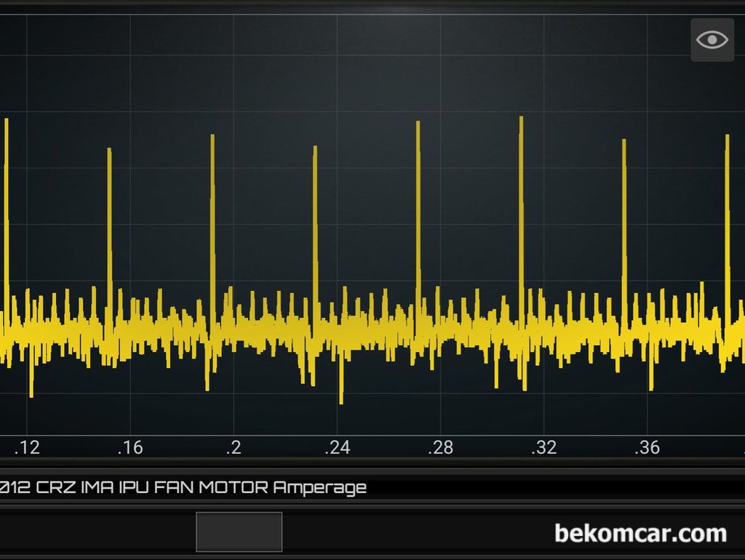Click the .24 time axis label
Viewport: 745px width, 560px height.
(336, 448)
